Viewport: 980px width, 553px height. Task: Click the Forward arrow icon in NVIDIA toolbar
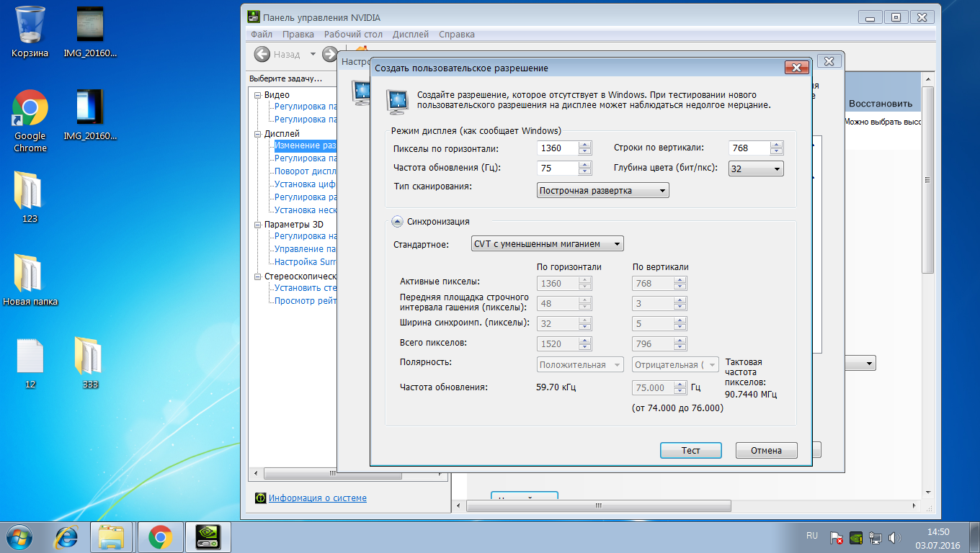tap(329, 54)
